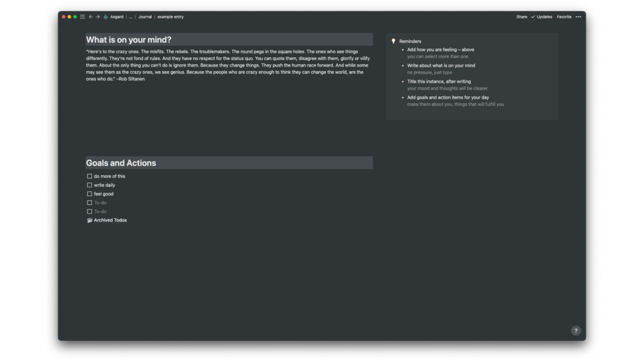
Task: Expand the collapsed breadcrumb ellipsis
Action: pos(131,17)
